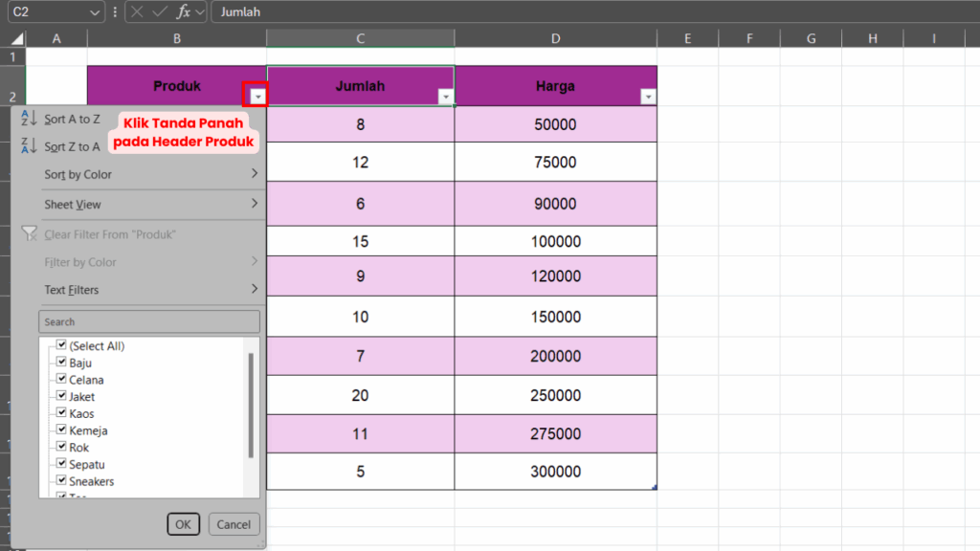The height and width of the screenshot is (551, 980).
Task: Expand the Name Box dropdown arrow
Action: [94, 12]
